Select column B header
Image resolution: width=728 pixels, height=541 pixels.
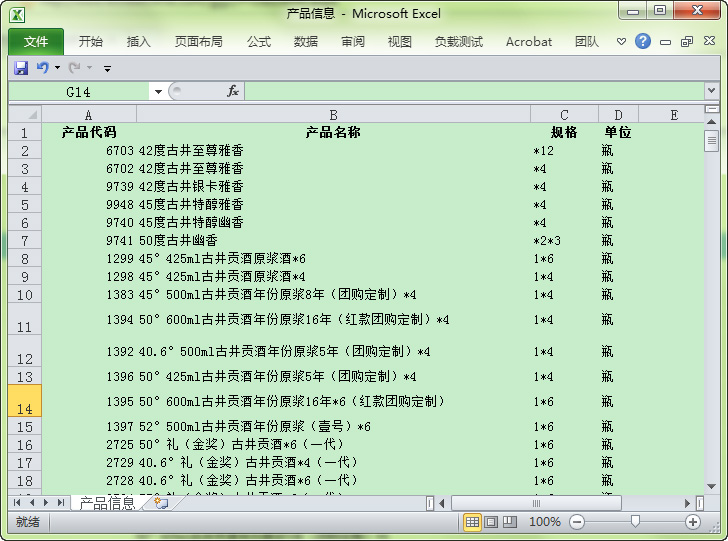(x=333, y=115)
